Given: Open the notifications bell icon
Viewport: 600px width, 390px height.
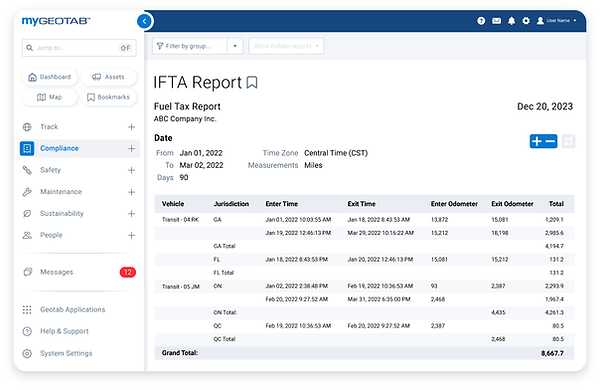Looking at the screenshot, I should pyautogui.click(x=511, y=21).
